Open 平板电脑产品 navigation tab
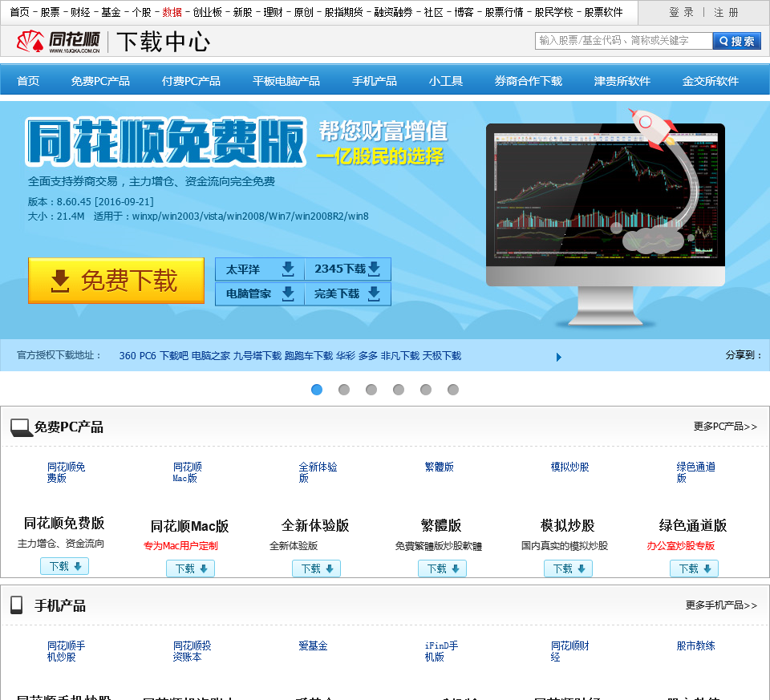 (286, 81)
